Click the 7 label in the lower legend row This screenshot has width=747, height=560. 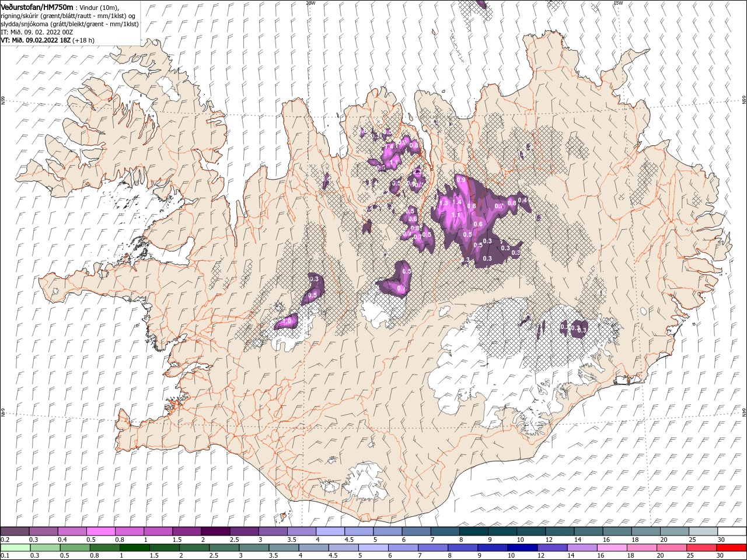coord(420,556)
